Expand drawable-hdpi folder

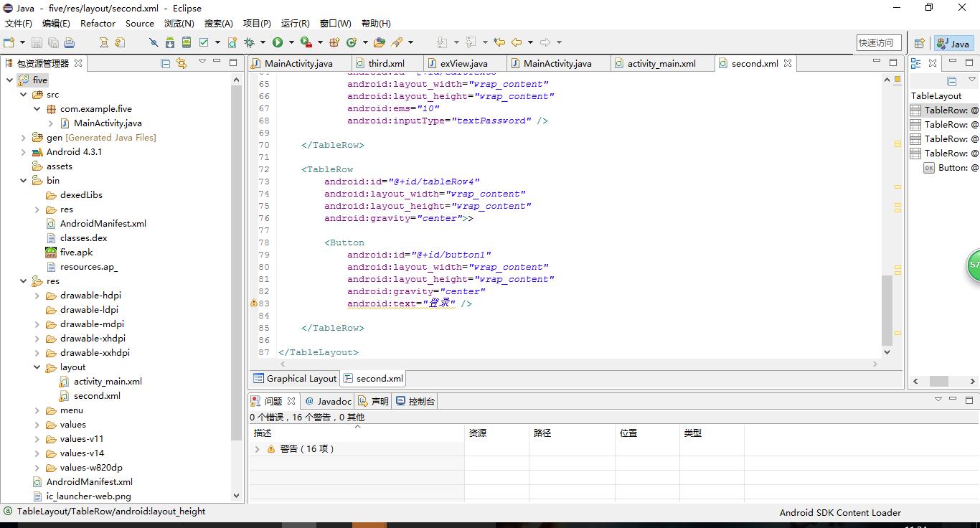point(37,295)
